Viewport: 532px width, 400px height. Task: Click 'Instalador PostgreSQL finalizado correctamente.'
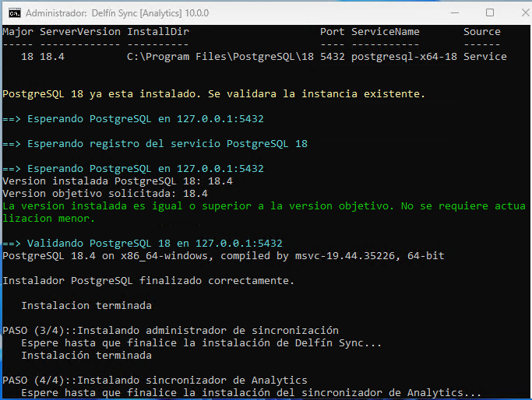coord(148,281)
